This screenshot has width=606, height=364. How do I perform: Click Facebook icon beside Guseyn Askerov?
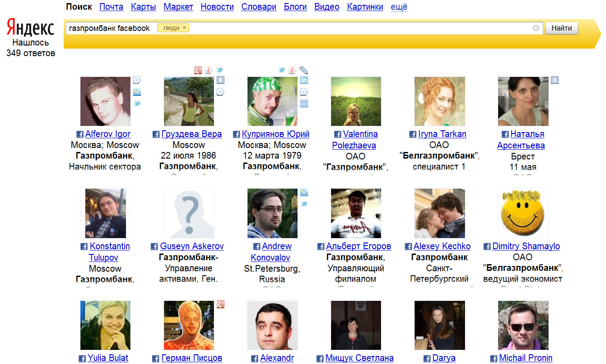[x=154, y=246]
